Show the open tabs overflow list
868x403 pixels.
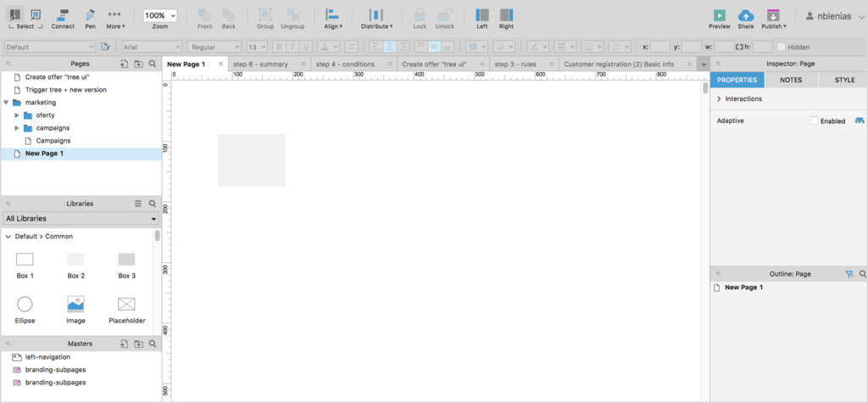tap(704, 64)
